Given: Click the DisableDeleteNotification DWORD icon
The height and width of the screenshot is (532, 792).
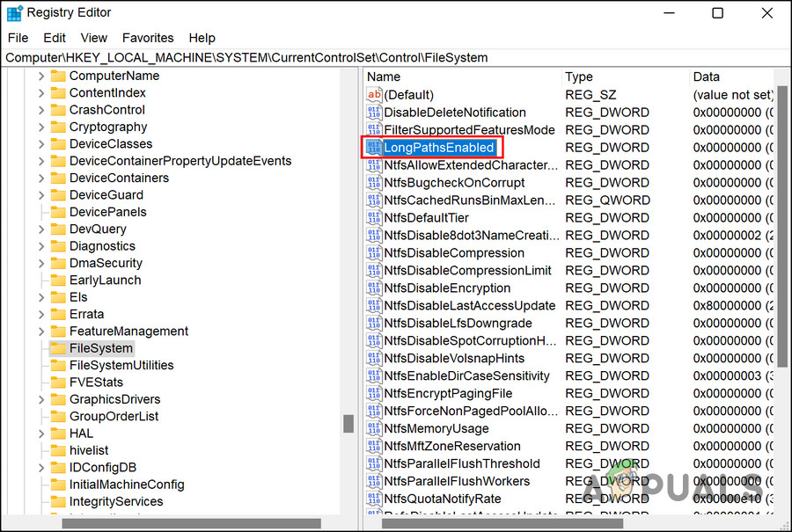Looking at the screenshot, I should point(374,113).
